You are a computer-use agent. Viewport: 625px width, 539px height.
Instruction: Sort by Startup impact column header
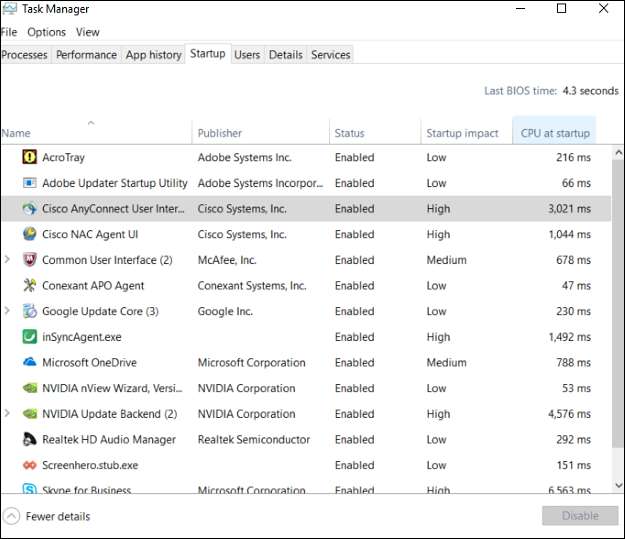click(462, 133)
